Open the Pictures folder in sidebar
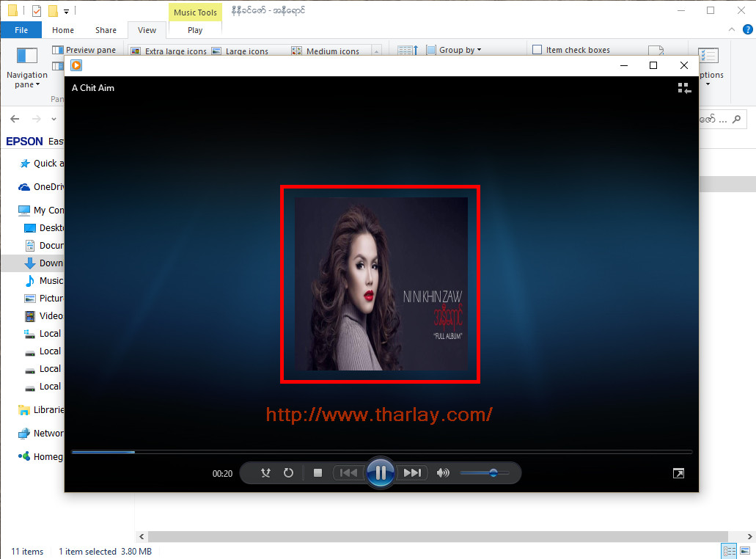The width and height of the screenshot is (756, 559). click(43, 298)
